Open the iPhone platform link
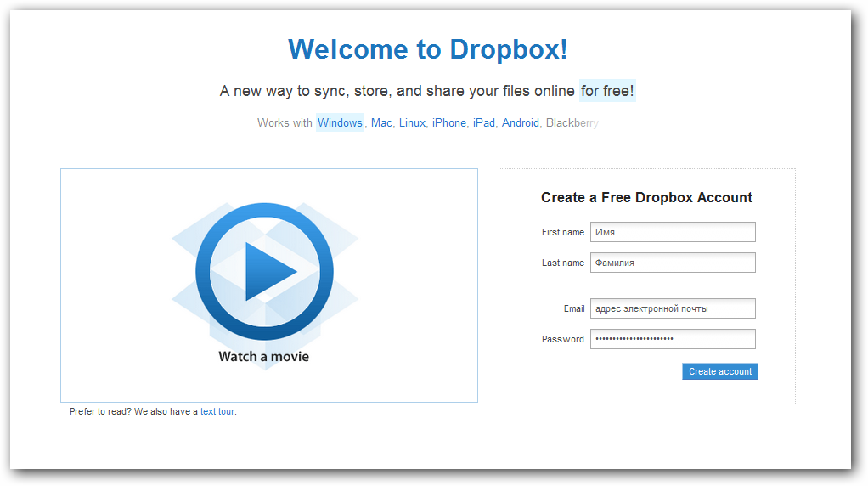The width and height of the screenshot is (868, 486). [x=449, y=122]
